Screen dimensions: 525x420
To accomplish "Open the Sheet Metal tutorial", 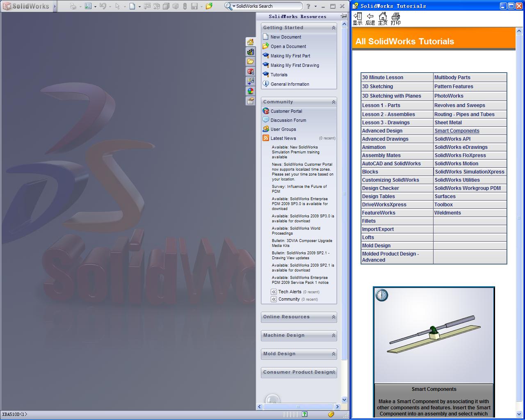I will (x=448, y=123).
